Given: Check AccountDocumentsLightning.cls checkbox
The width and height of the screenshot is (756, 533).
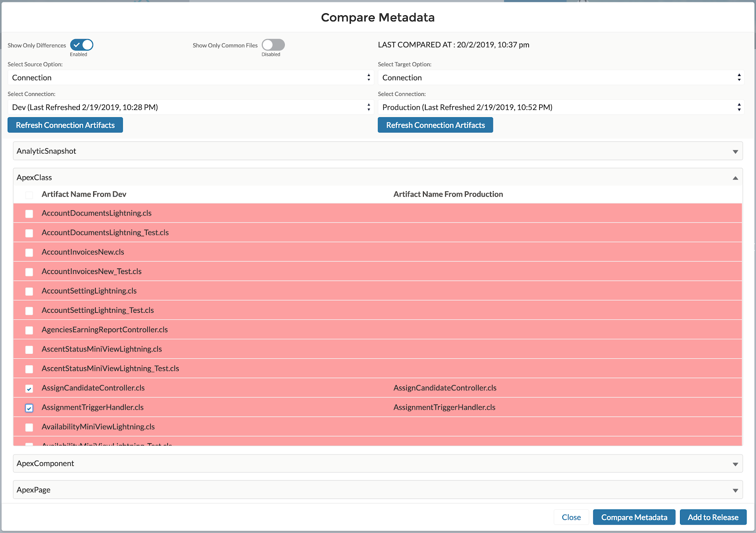Looking at the screenshot, I should pos(29,214).
